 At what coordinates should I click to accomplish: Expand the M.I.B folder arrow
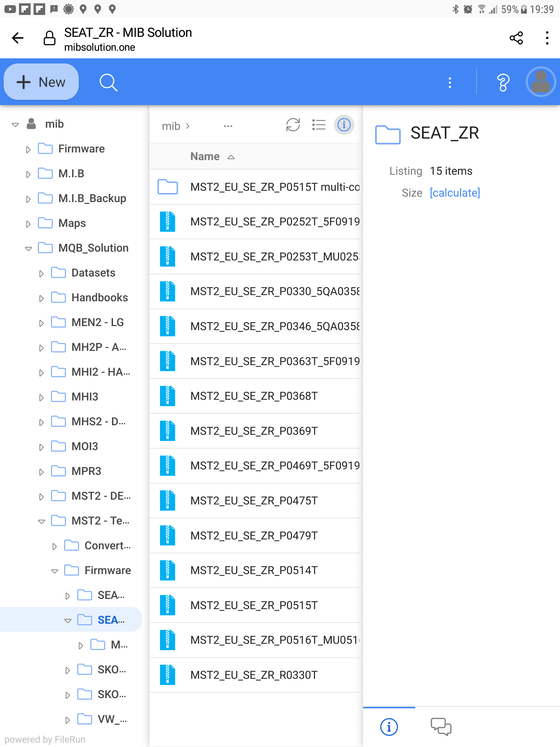[x=28, y=174]
